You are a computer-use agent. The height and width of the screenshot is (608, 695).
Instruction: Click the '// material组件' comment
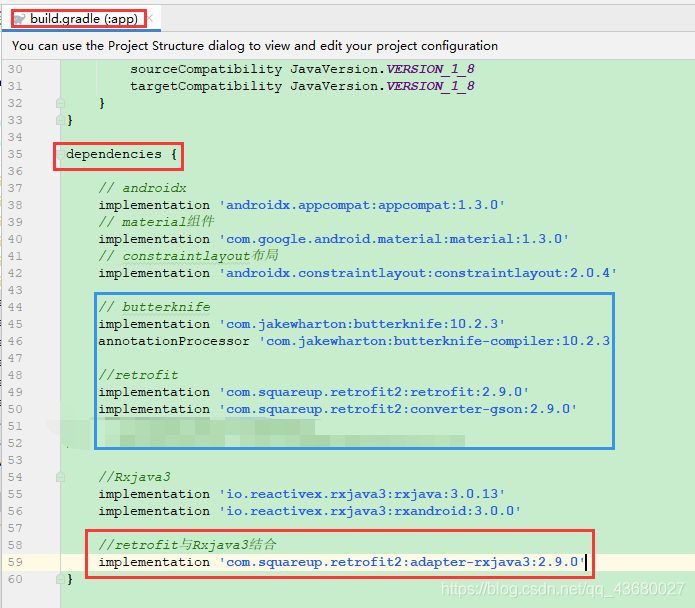click(156, 222)
